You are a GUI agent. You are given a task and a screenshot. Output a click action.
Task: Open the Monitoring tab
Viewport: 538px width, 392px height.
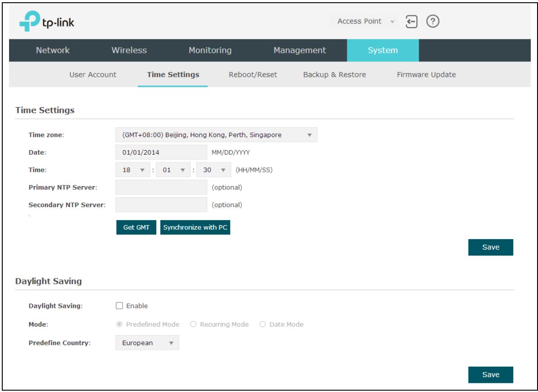point(210,50)
